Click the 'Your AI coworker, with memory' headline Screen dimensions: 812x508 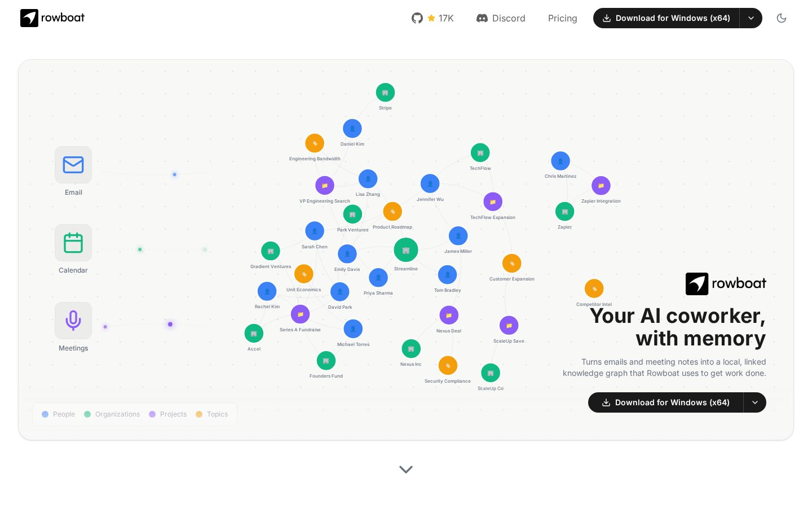pos(678,327)
